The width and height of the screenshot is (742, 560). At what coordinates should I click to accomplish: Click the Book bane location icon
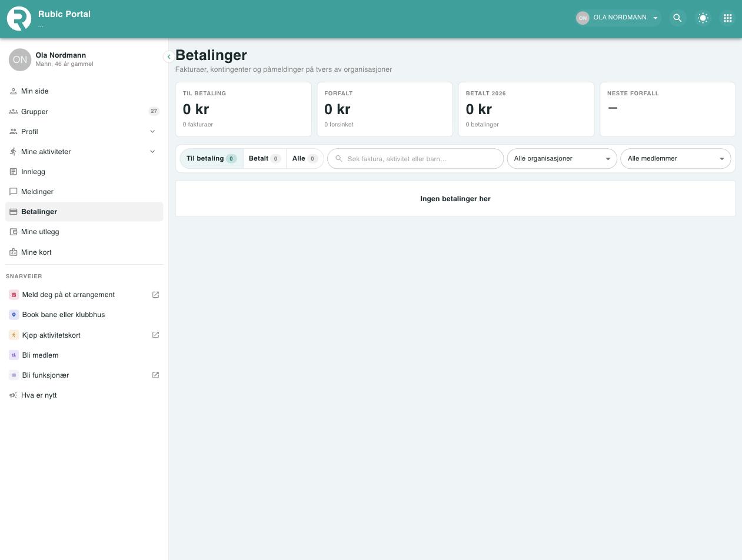14,315
